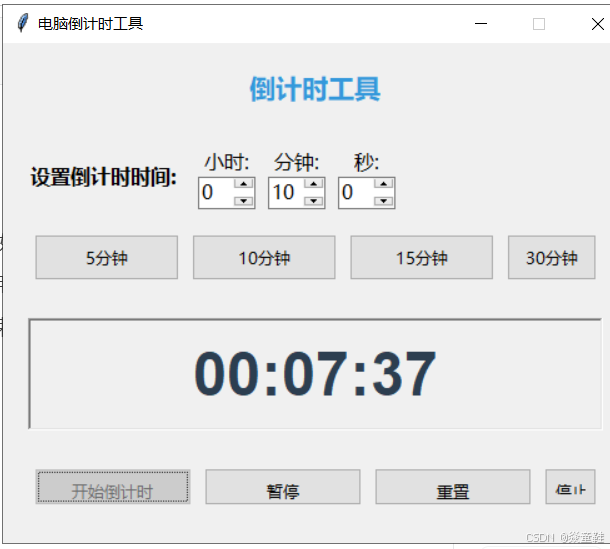Increase the minutes spinbox value
The image size is (610, 549).
point(314,184)
